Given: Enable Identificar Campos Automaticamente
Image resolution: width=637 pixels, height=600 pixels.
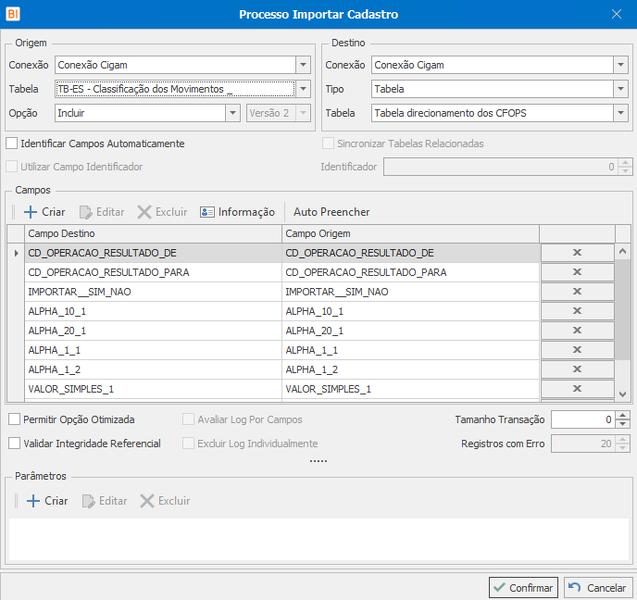Looking at the screenshot, I should tap(12, 143).
